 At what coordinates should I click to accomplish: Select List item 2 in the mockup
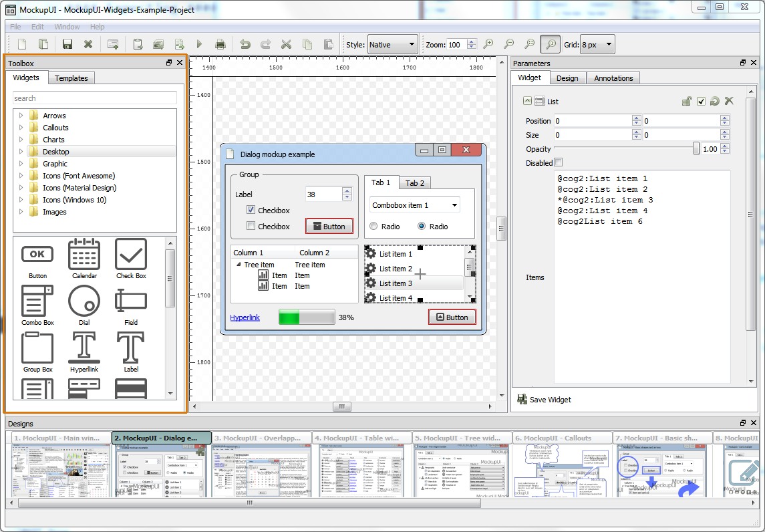(414, 269)
